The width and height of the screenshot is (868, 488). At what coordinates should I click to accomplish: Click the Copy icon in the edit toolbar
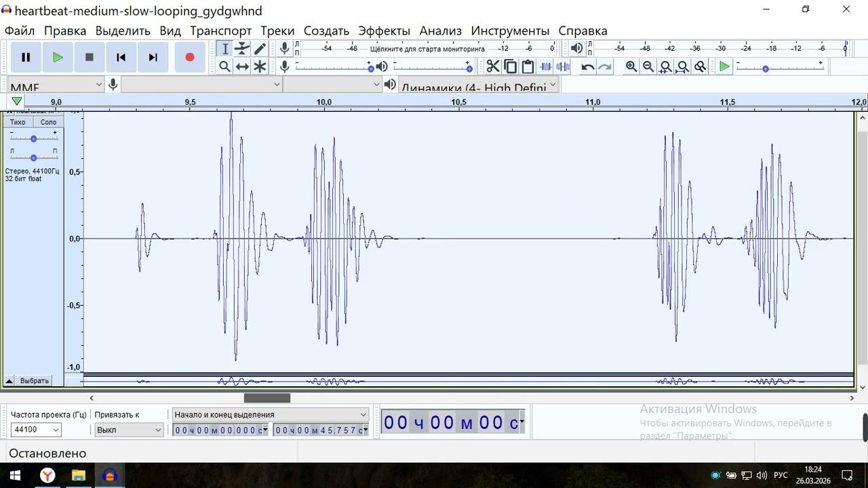pyautogui.click(x=511, y=66)
